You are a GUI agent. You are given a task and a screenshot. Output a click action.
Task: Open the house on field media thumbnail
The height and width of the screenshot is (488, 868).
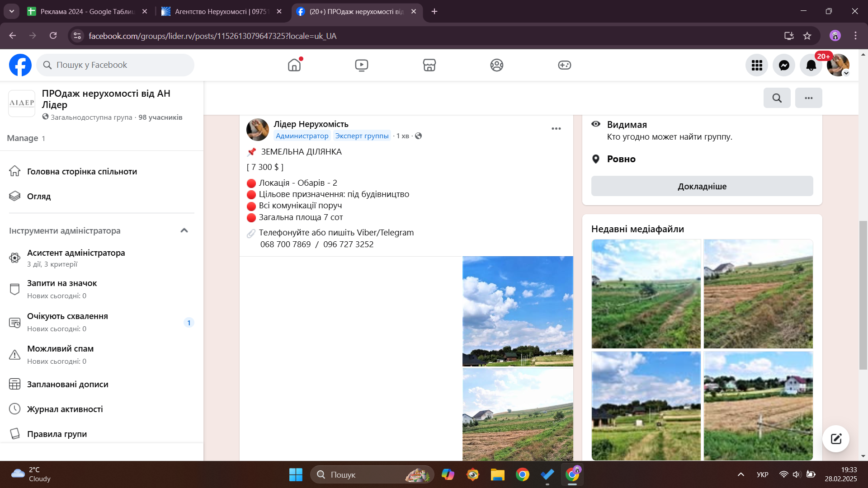[x=758, y=406]
